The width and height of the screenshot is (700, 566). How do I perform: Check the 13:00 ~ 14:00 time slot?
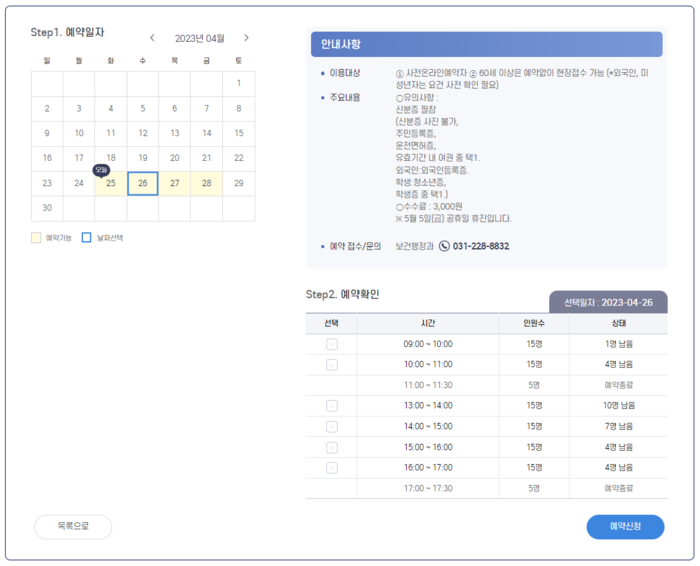[332, 406]
